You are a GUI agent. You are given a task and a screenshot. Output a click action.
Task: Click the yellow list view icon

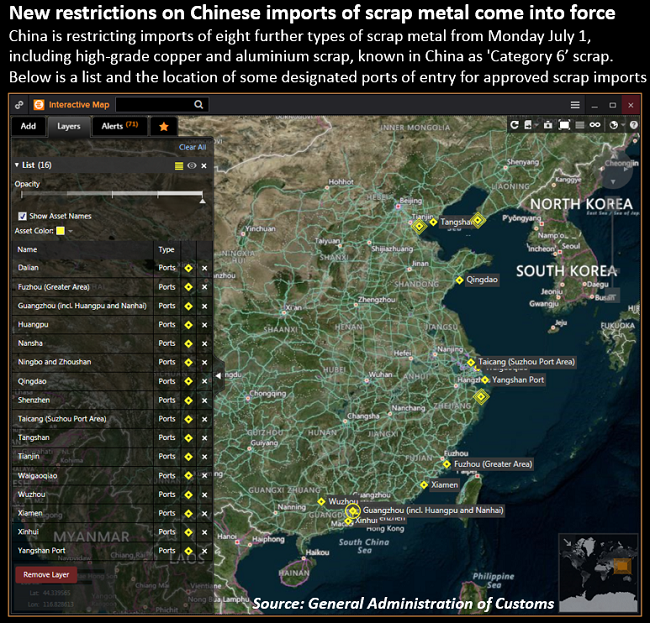click(179, 165)
